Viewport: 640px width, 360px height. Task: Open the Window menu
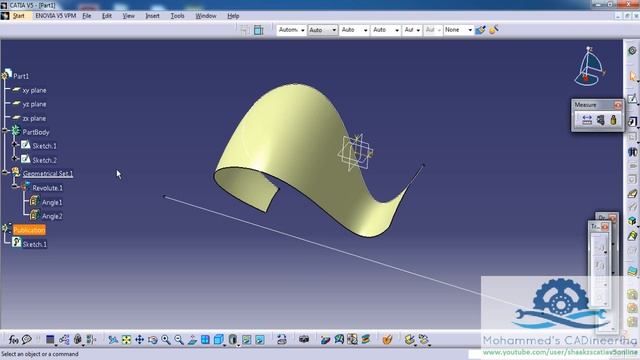pyautogui.click(x=206, y=16)
